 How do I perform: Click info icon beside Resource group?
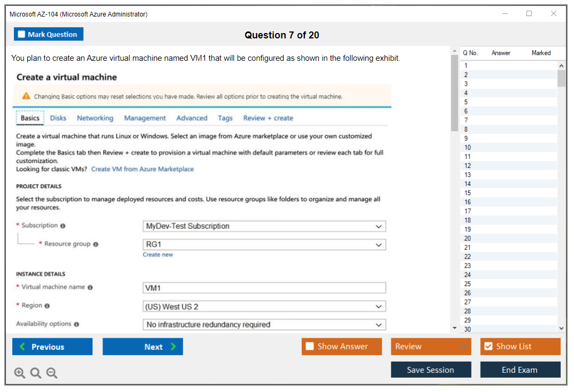(96, 244)
